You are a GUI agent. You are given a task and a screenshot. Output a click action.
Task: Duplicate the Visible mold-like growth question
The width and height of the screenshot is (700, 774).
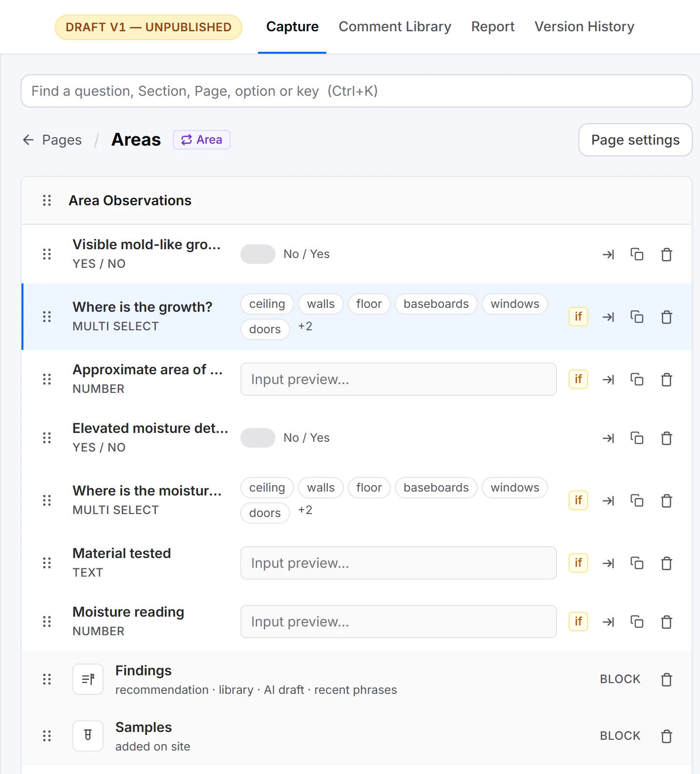point(637,255)
